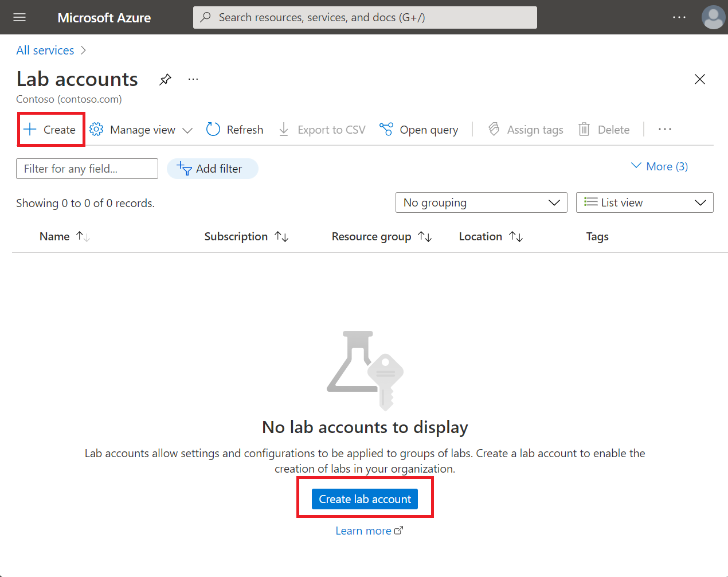Select the Open query icon
Viewport: 728px width, 577px height.
pos(386,130)
